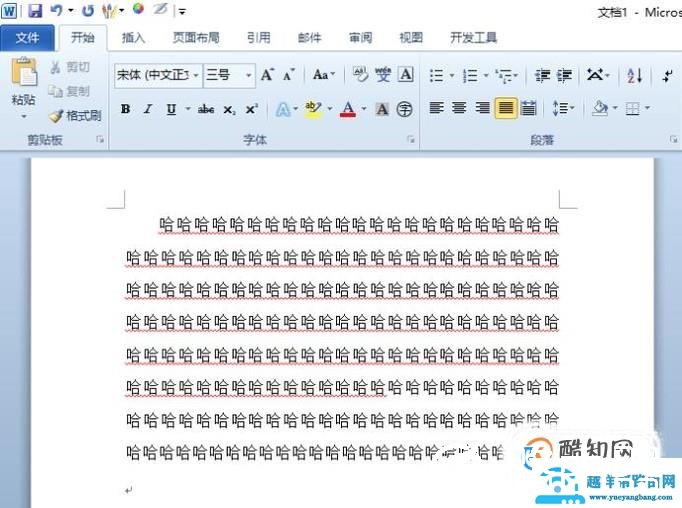Screen dimensions: 682x508
Task: Click the Enclosed Character circle icon
Action: coord(405,109)
